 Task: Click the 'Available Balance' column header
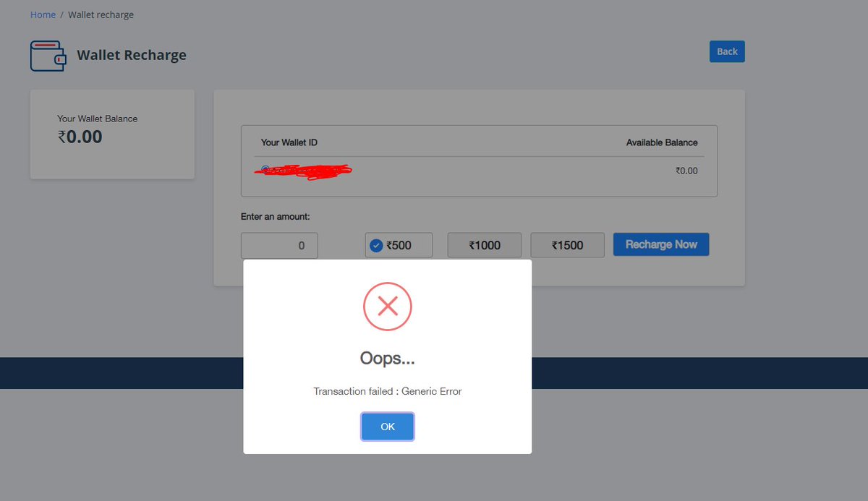(662, 142)
